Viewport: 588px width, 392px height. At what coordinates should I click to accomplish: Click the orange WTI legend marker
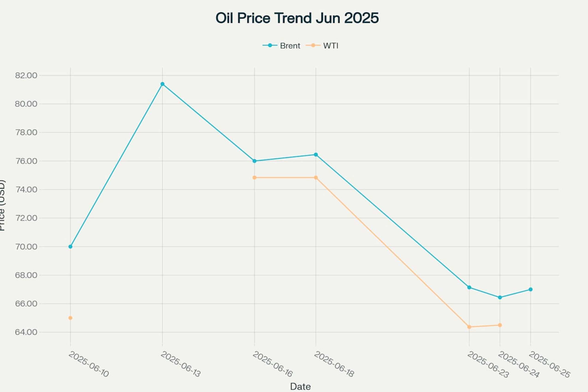click(313, 45)
